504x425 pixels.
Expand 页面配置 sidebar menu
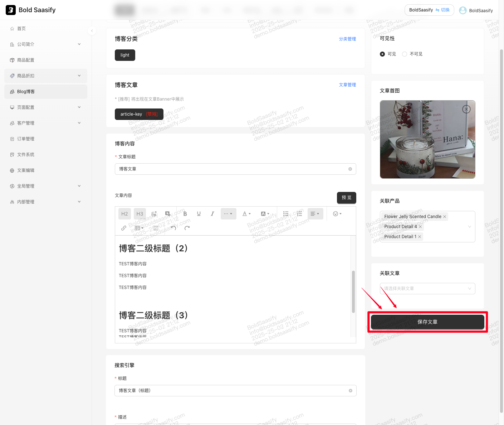tap(46, 107)
